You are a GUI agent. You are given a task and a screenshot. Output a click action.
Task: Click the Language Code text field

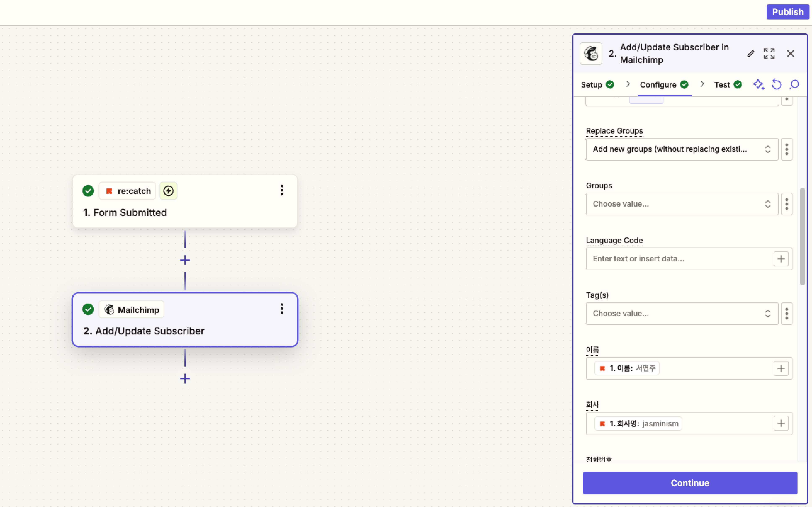pyautogui.click(x=678, y=259)
